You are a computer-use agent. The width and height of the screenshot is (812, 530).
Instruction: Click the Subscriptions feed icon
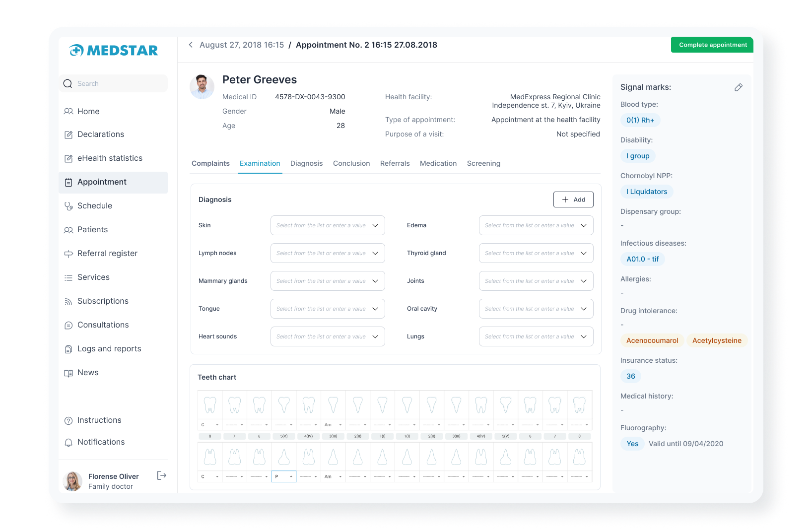pos(68,301)
